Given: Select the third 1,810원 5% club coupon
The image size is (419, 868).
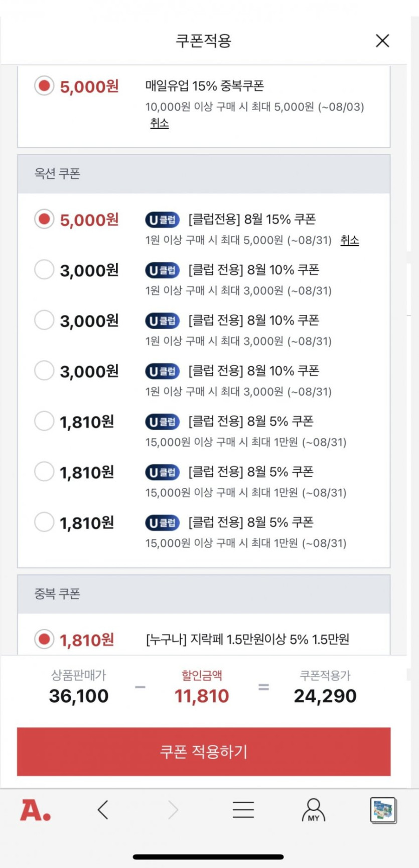Looking at the screenshot, I should point(44,522).
